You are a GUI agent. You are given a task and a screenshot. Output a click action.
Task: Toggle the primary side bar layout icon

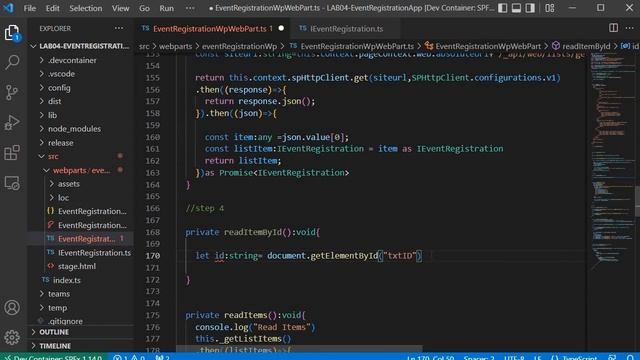[502, 8]
